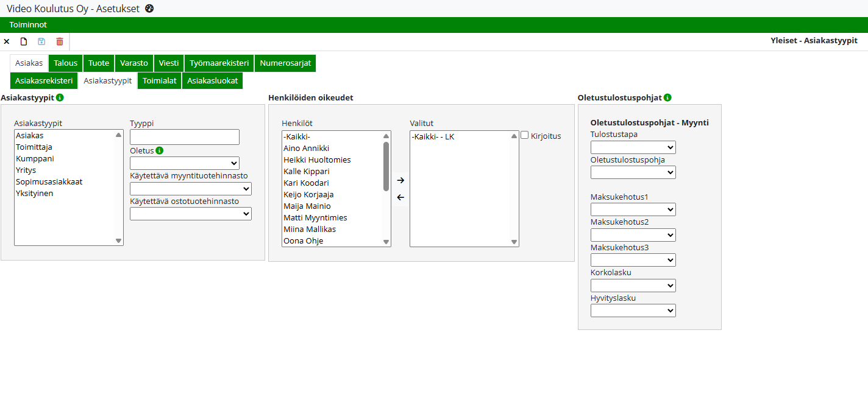Enable the Kirjoitus checkbox
The image size is (868, 400).
tap(524, 136)
